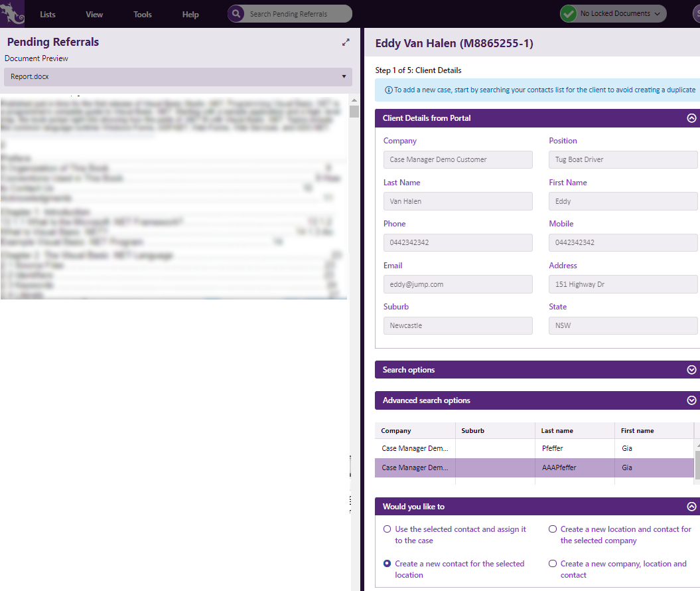Expand the Advanced search options section
The height and width of the screenshot is (591, 700).
pyautogui.click(x=691, y=400)
